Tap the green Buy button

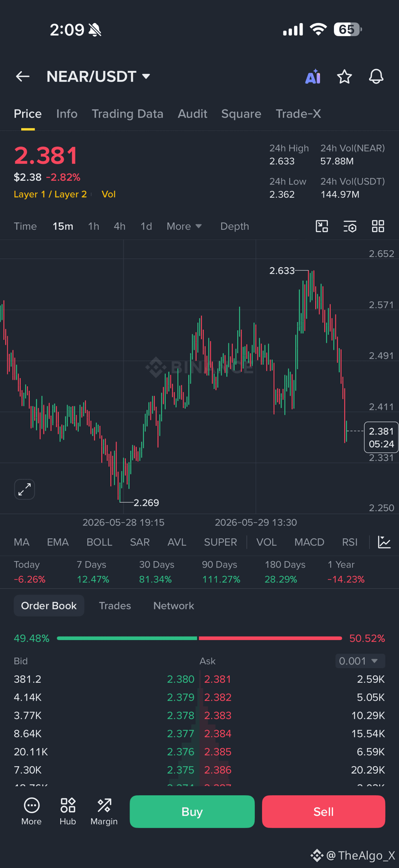coord(192,812)
